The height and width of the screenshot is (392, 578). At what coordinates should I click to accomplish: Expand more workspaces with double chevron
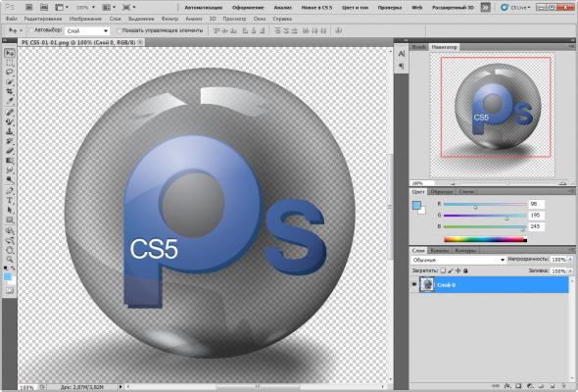486,7
